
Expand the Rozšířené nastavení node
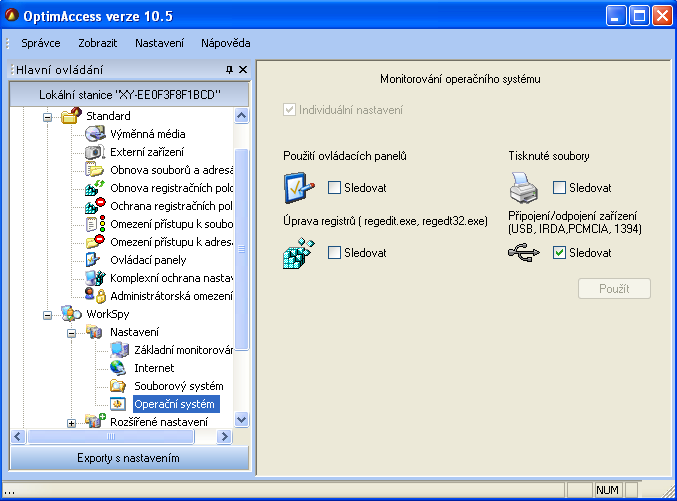[72, 423]
